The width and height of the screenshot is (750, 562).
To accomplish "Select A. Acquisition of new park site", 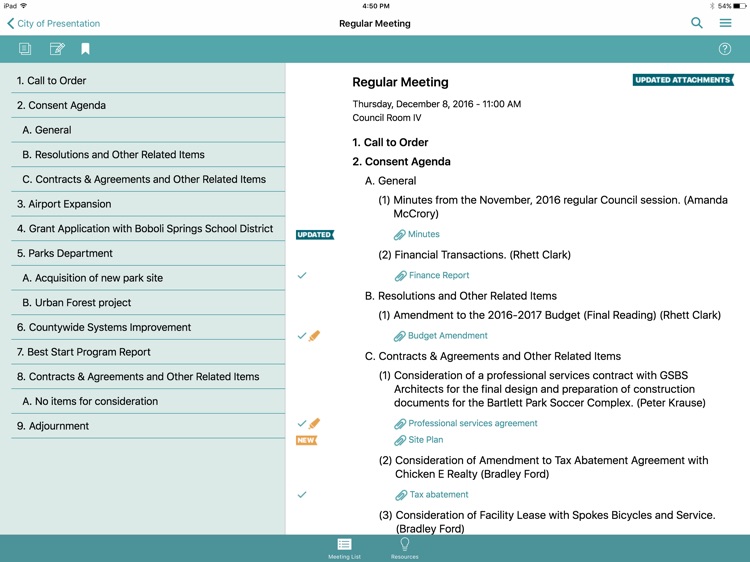I will 148,278.
